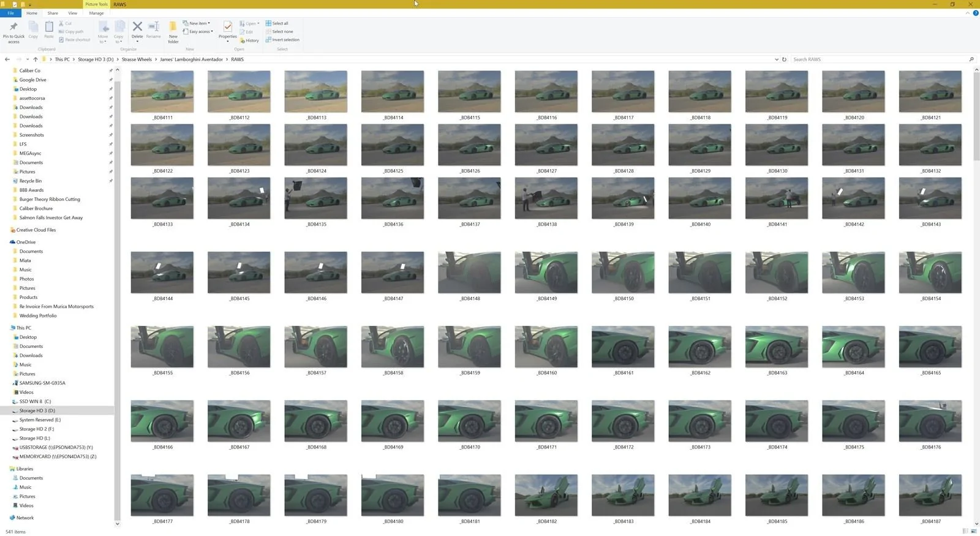Create a New folder from the ribbon
The width and height of the screenshot is (980, 536).
(x=173, y=31)
